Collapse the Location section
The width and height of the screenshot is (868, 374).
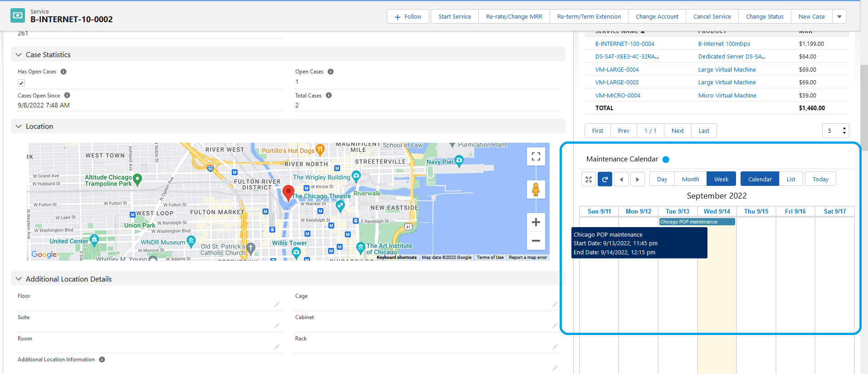coord(19,126)
